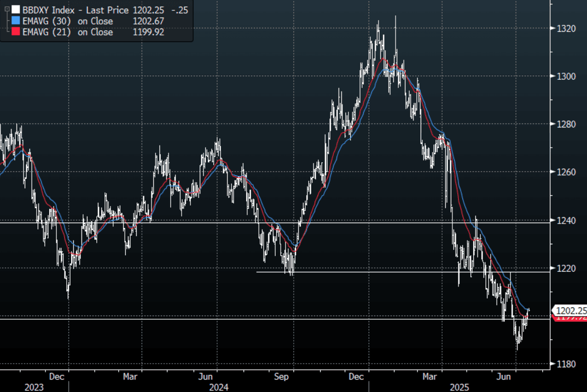Image resolution: width=587 pixels, height=392 pixels.
Task: Click the legend value 1202.67
Action: click(x=148, y=21)
